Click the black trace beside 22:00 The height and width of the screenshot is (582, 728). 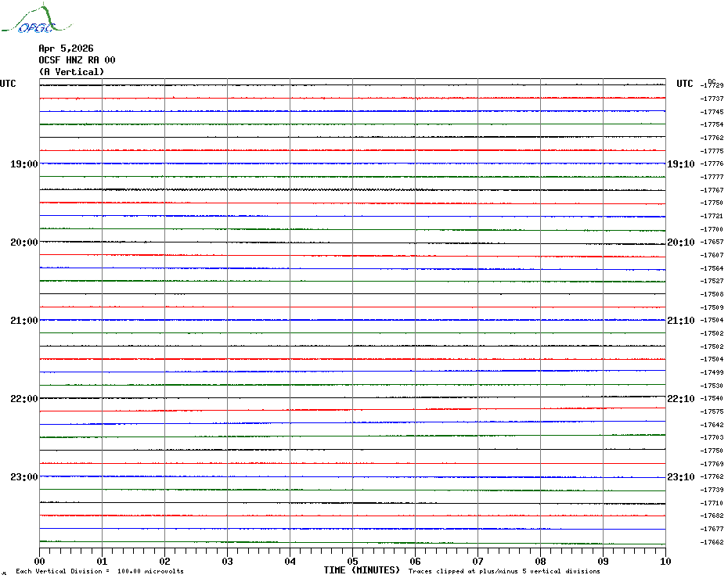click(352, 397)
